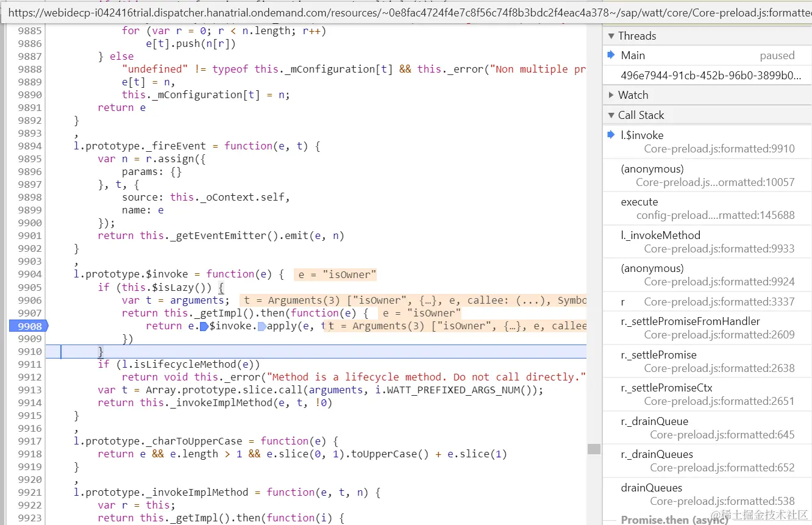
Task: Select the (anonymous) frame at line 10057
Action: (x=707, y=175)
